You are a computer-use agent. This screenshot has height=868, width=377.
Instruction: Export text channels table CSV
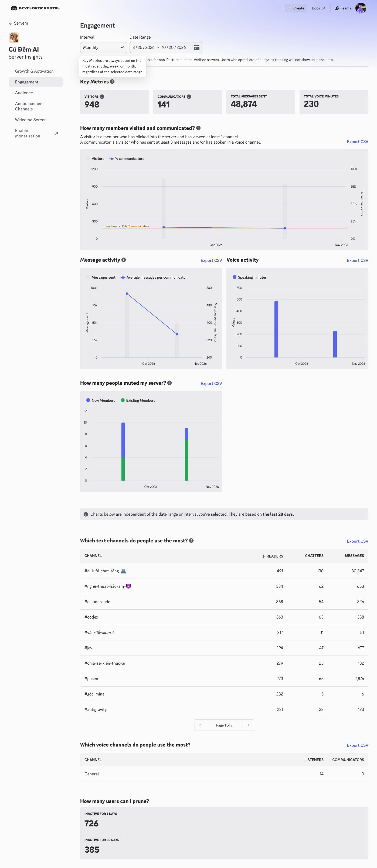(358, 541)
